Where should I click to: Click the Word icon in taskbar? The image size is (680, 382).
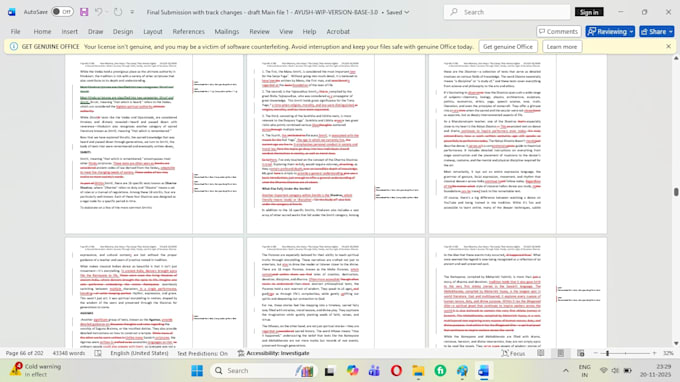click(484, 371)
